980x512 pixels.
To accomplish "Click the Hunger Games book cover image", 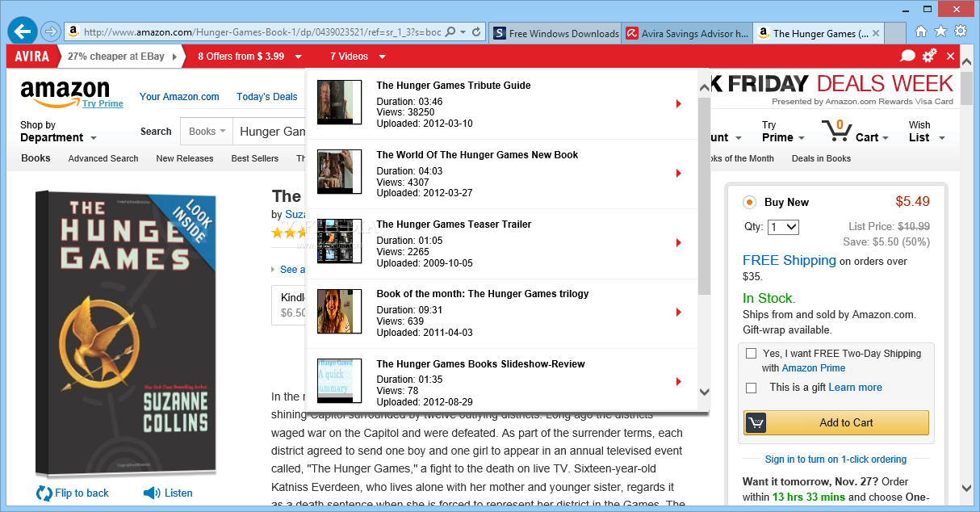I will point(127,333).
